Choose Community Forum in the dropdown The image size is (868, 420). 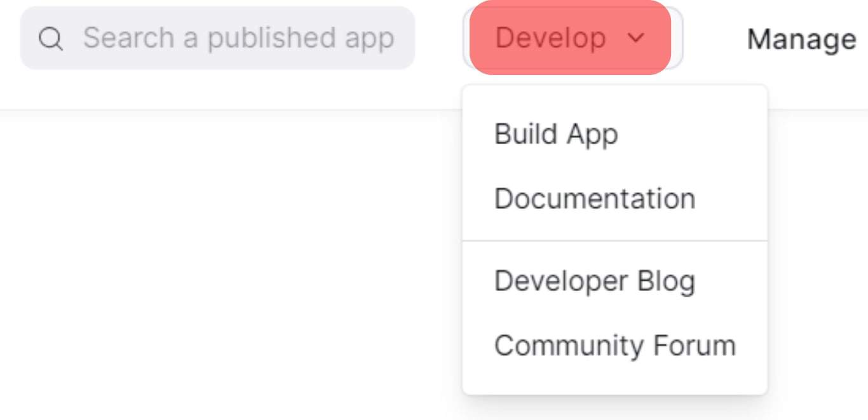point(614,346)
